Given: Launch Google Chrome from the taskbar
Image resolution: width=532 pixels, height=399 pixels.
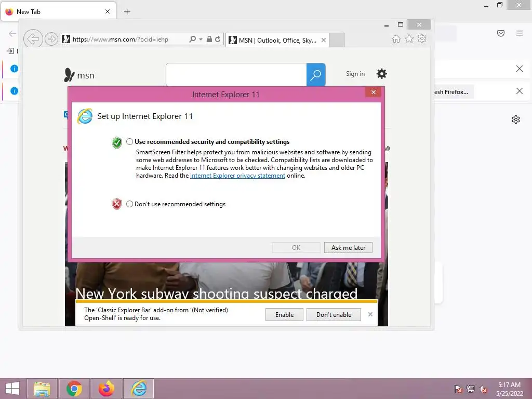Looking at the screenshot, I should pos(74,389).
